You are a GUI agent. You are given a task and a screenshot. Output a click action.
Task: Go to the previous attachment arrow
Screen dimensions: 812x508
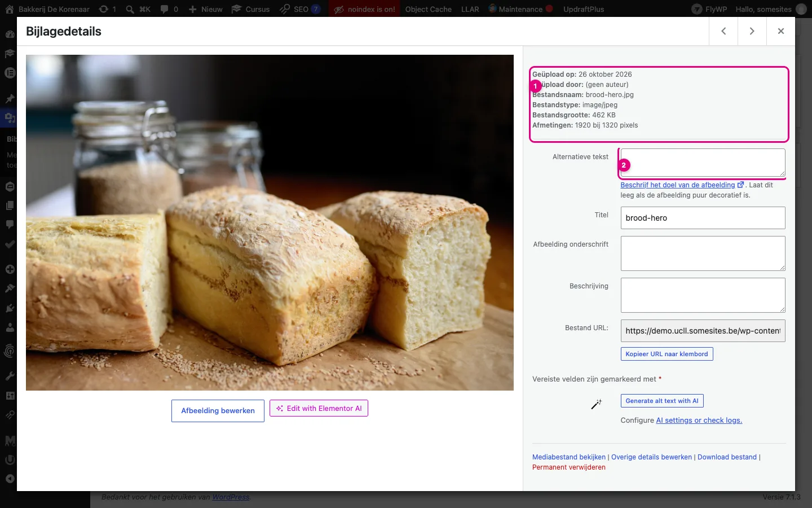pyautogui.click(x=723, y=31)
